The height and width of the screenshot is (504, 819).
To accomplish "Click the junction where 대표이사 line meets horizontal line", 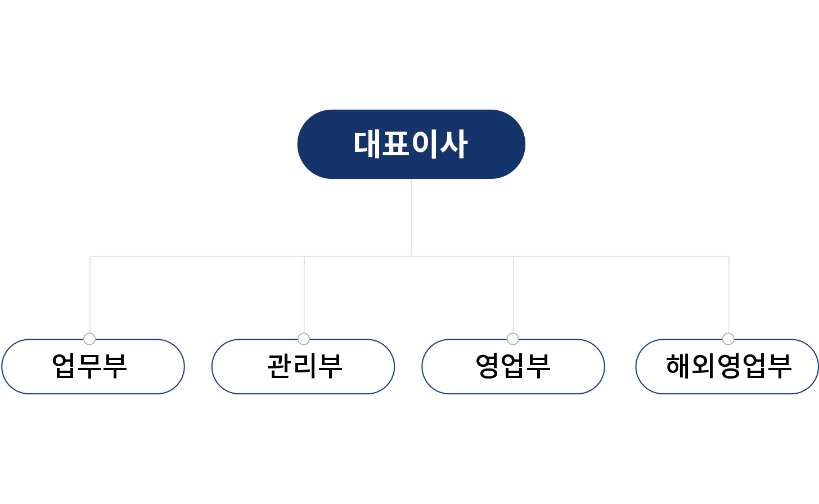I will tap(411, 256).
